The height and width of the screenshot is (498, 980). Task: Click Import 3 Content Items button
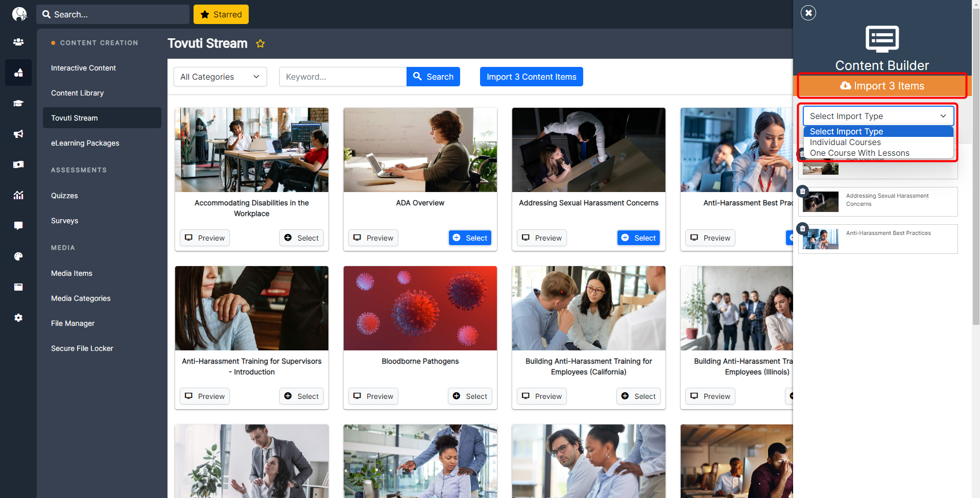coord(532,77)
